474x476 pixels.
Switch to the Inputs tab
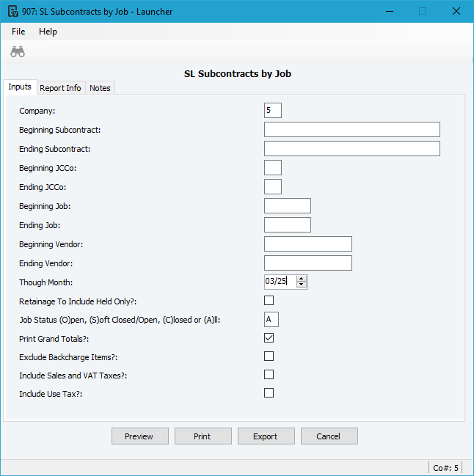(20, 87)
